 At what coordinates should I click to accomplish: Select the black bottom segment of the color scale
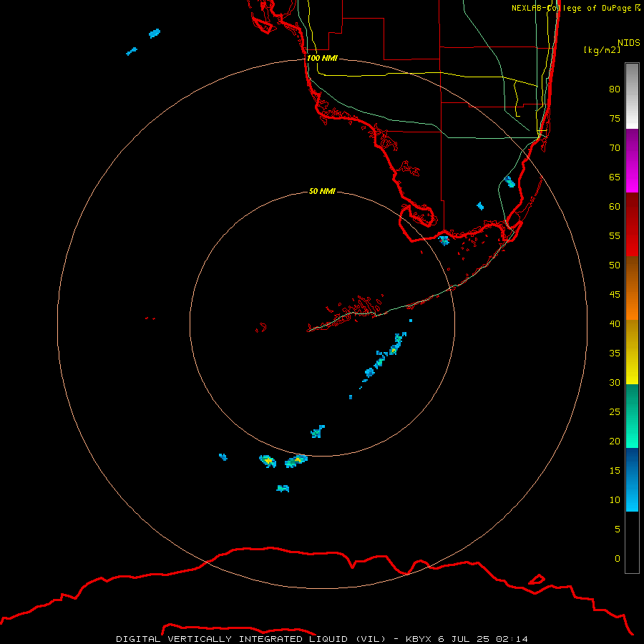click(632, 542)
